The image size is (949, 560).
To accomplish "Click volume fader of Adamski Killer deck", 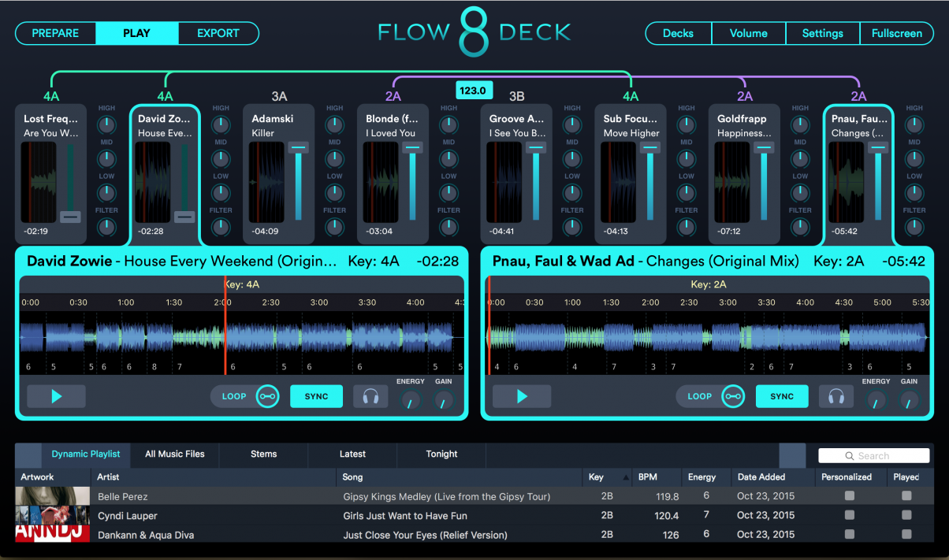I will [299, 147].
